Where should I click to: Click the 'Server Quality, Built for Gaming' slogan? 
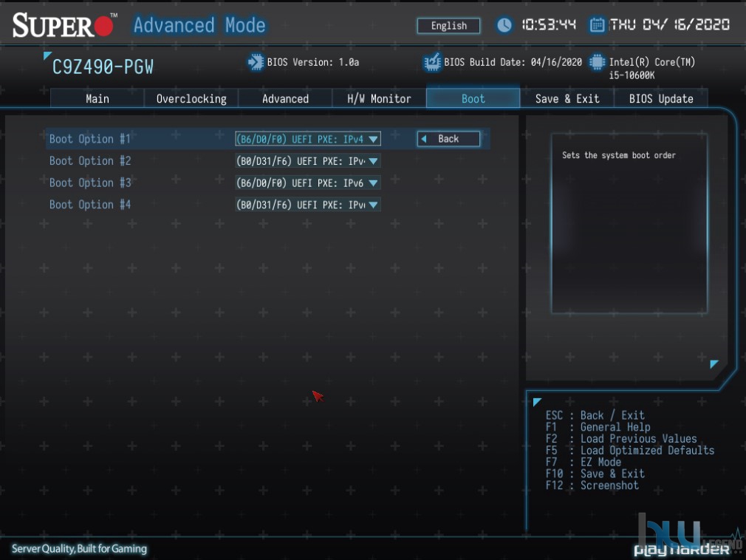80,549
